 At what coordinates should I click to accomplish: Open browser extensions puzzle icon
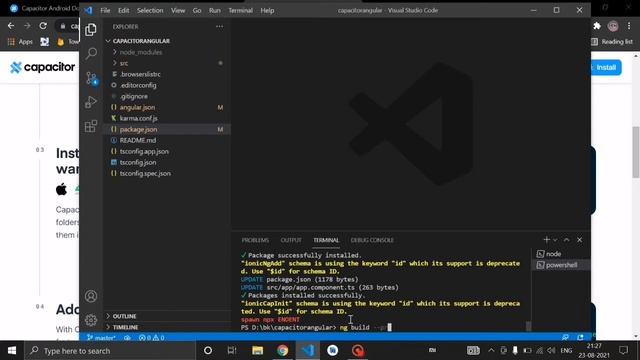[x=597, y=26]
